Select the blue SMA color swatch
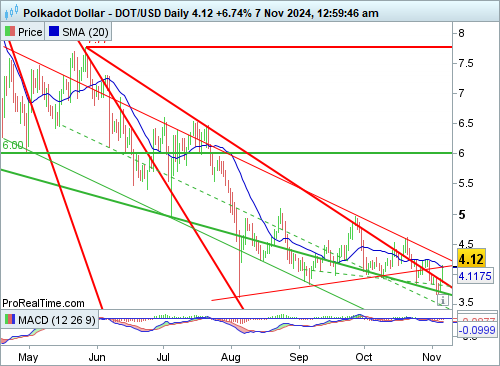Viewport: 500px width, 366px height. pyautogui.click(x=54, y=31)
